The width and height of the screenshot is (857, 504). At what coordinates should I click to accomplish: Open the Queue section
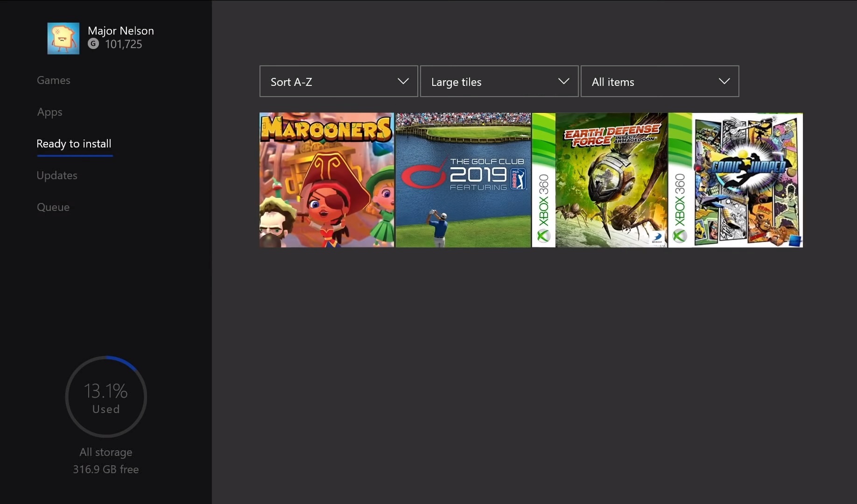coord(53,207)
